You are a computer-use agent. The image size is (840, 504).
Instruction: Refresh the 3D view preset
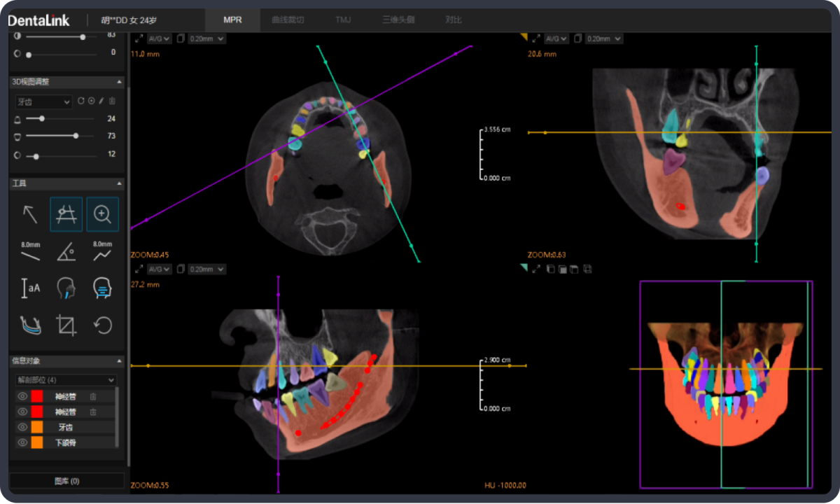click(x=81, y=101)
